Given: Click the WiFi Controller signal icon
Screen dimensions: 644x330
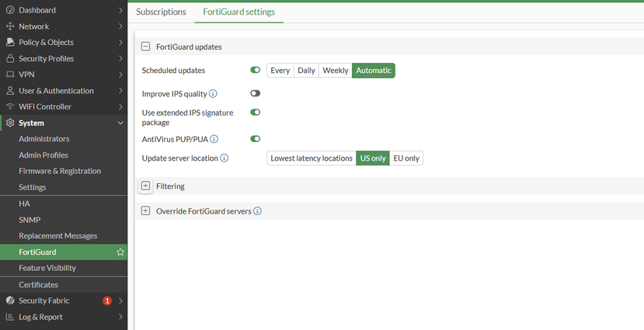Looking at the screenshot, I should [x=10, y=106].
